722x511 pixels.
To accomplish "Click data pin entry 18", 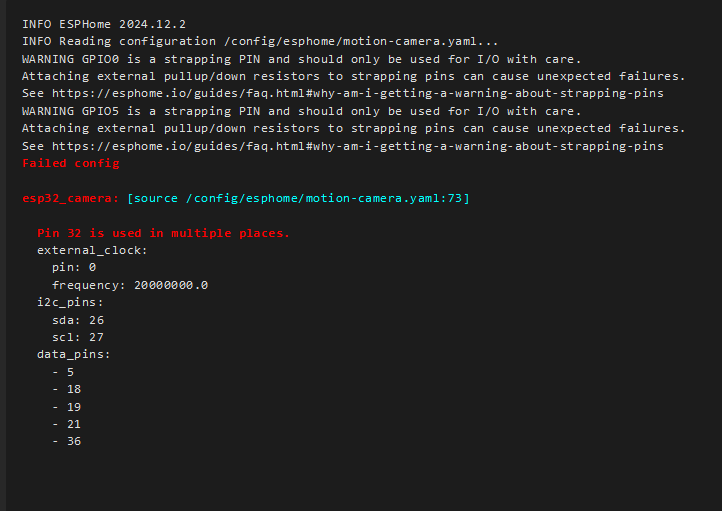I will pyautogui.click(x=67, y=389).
